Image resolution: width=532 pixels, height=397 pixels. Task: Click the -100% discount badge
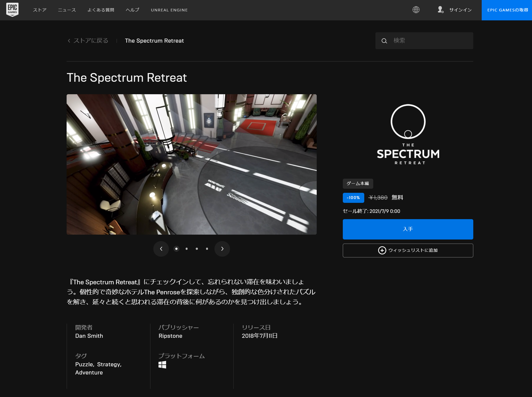[x=353, y=198]
